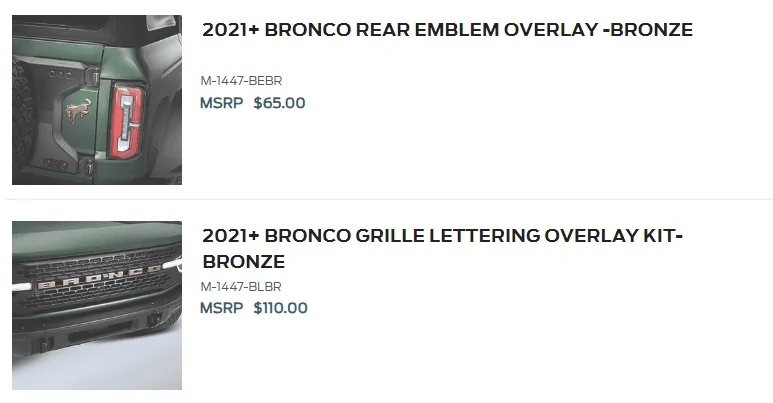Image resolution: width=773 pixels, height=403 pixels.
Task: Select part number M-1447-BLBR
Action: (x=241, y=287)
